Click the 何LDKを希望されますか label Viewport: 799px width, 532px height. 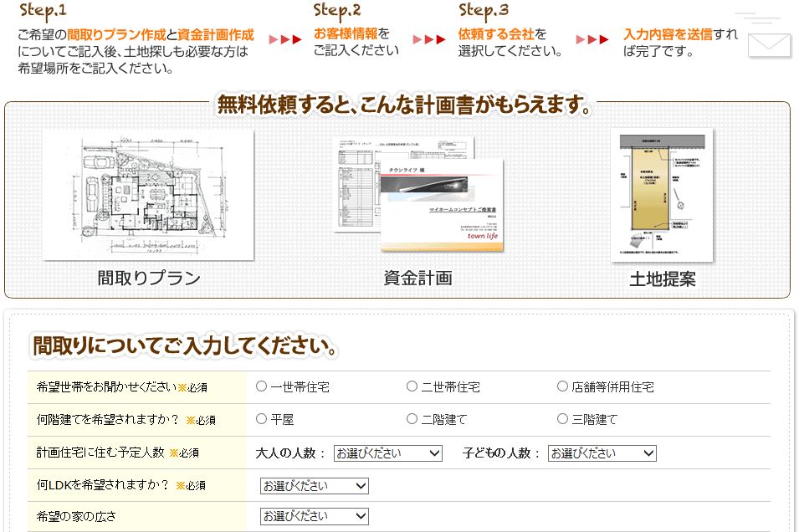point(102,484)
